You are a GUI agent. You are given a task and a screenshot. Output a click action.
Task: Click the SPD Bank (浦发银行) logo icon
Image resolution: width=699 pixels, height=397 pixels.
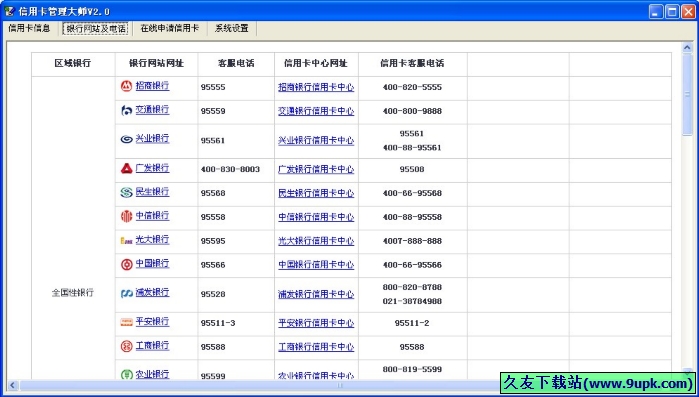pos(127,294)
